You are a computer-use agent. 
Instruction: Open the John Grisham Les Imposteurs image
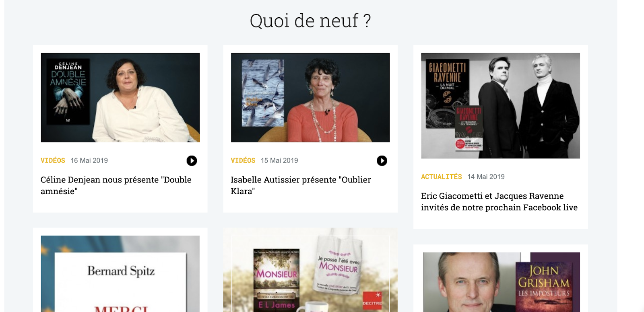click(501, 282)
